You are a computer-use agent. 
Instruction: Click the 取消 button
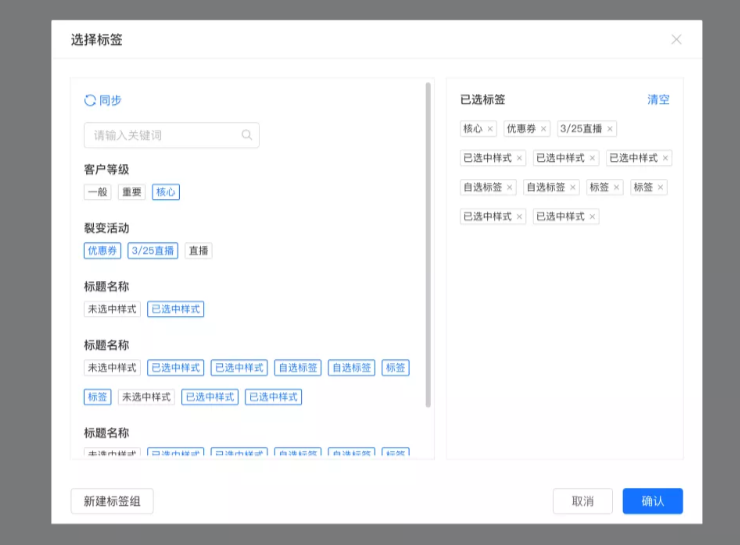583,501
